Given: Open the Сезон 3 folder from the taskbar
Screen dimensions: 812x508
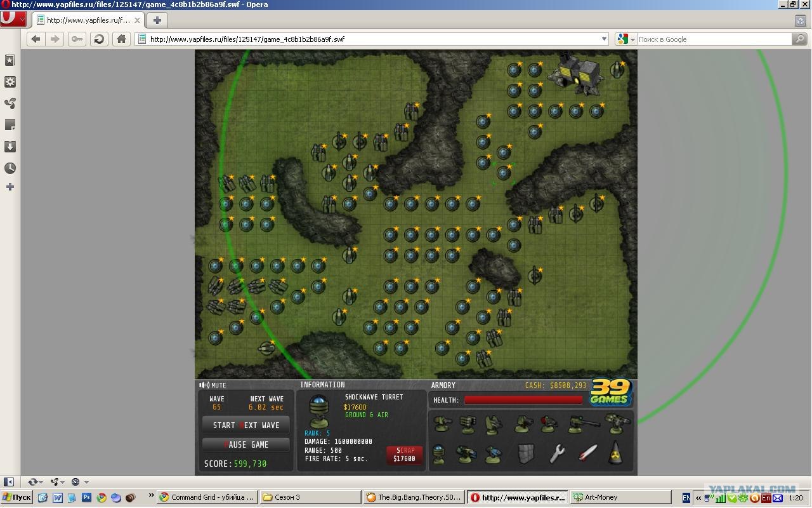Looking at the screenshot, I should [310, 497].
